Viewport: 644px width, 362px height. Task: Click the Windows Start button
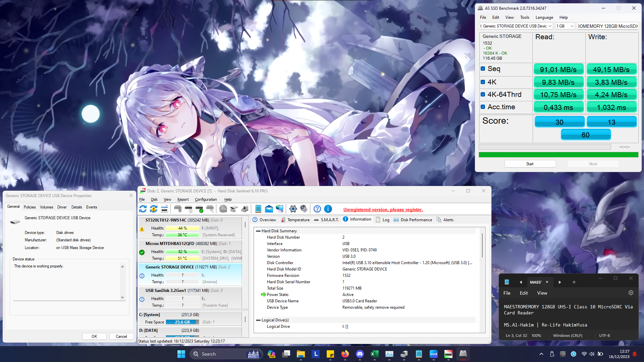pos(181,354)
